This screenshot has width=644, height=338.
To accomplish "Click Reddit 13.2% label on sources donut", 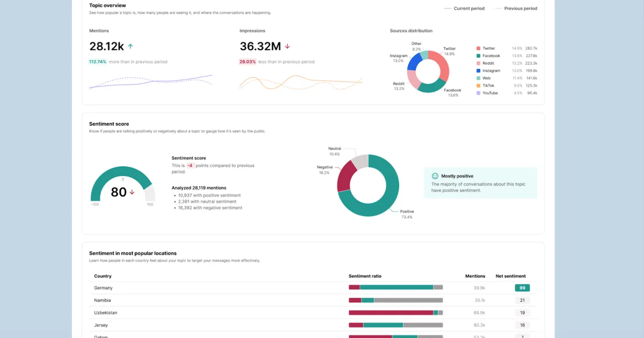I will click(399, 86).
